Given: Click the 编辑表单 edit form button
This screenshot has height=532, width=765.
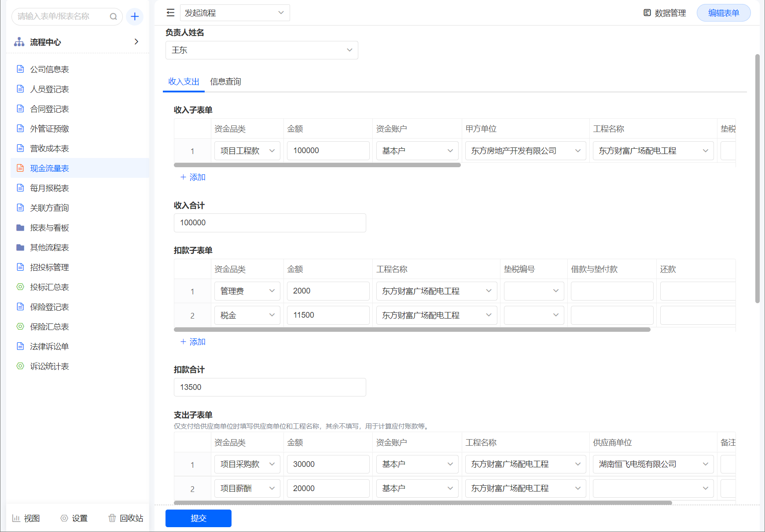Looking at the screenshot, I should [723, 13].
